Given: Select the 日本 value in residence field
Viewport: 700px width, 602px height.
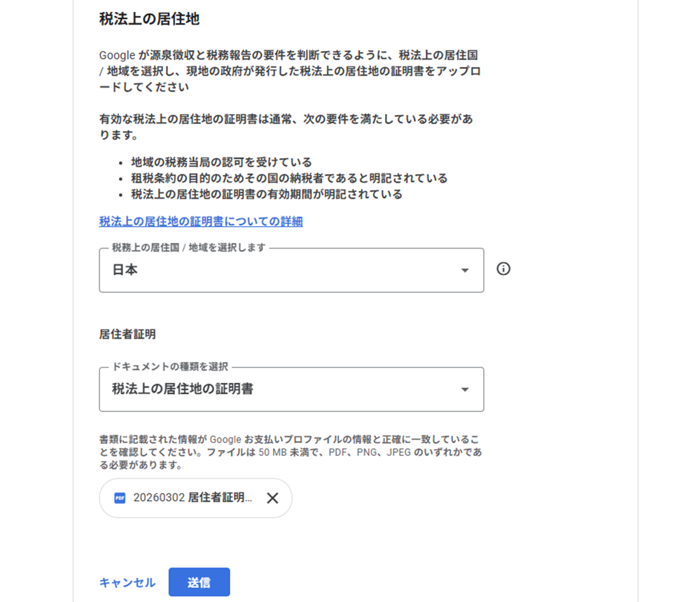Looking at the screenshot, I should tap(125, 270).
